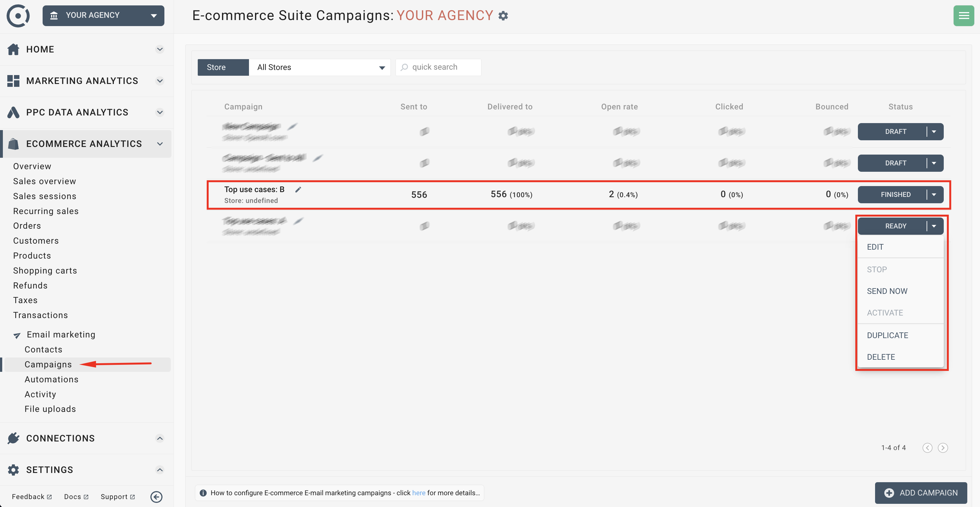Go to Sales sessions
The width and height of the screenshot is (980, 507).
45,196
